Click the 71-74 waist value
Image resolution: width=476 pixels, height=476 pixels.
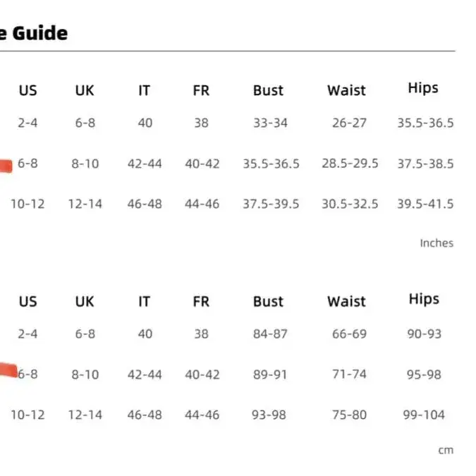coord(349,374)
